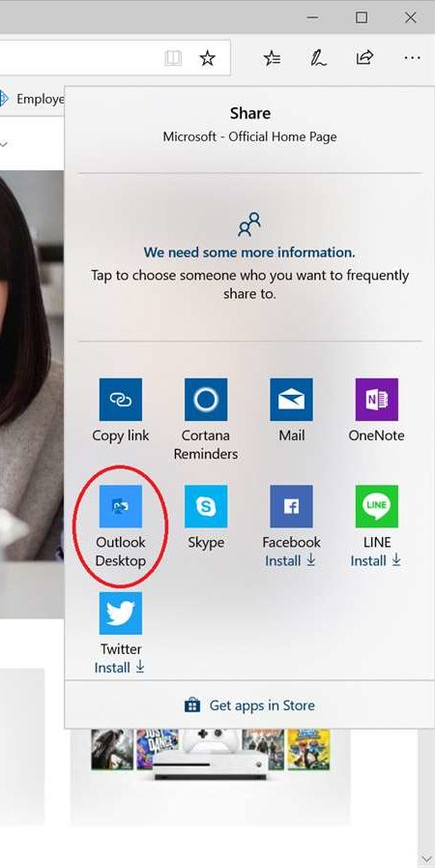Click Install link under Facebook
This screenshot has width=435, height=868.
click(x=291, y=561)
